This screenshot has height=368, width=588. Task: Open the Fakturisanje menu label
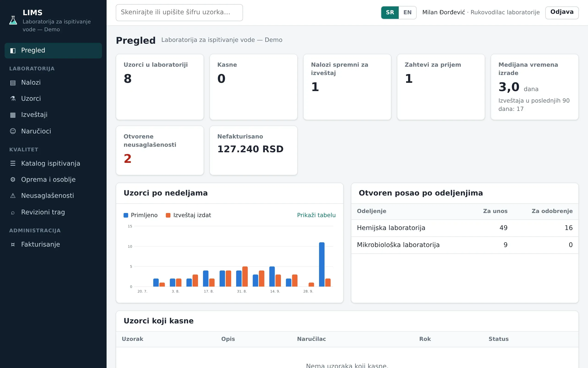pos(41,244)
